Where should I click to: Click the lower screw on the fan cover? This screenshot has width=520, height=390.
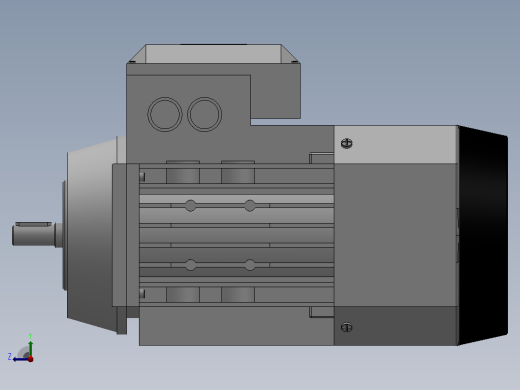pos(347,327)
